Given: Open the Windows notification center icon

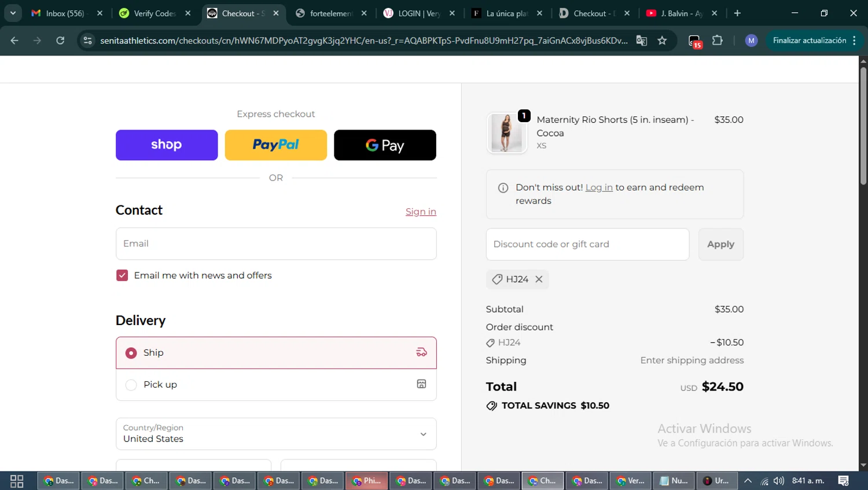Looking at the screenshot, I should tap(844, 481).
